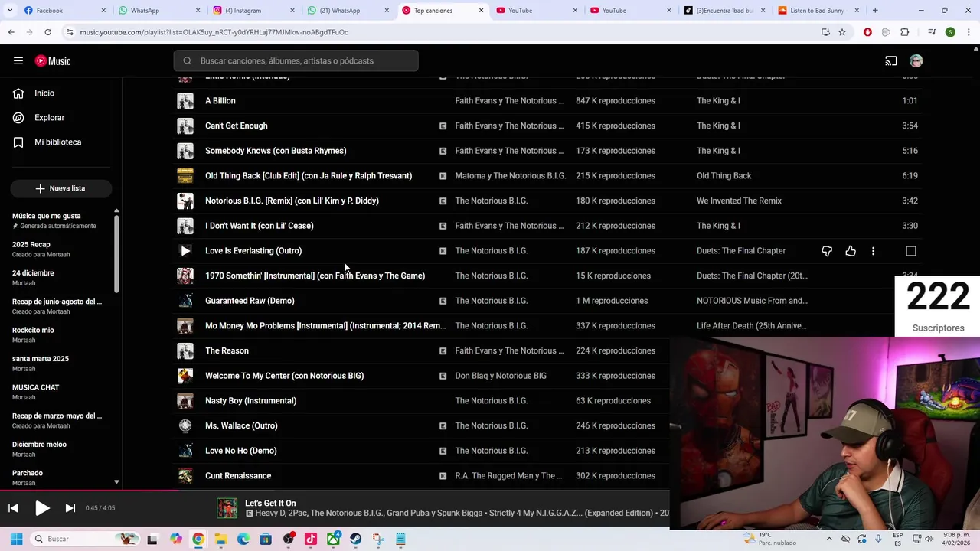Click the address bar URL

coord(214,32)
